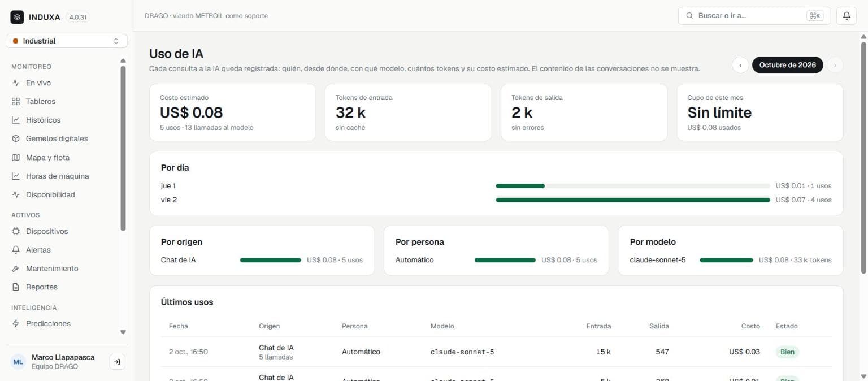Click the logout icon beside Marco Llapapasca
The width and height of the screenshot is (868, 381).
click(x=117, y=362)
